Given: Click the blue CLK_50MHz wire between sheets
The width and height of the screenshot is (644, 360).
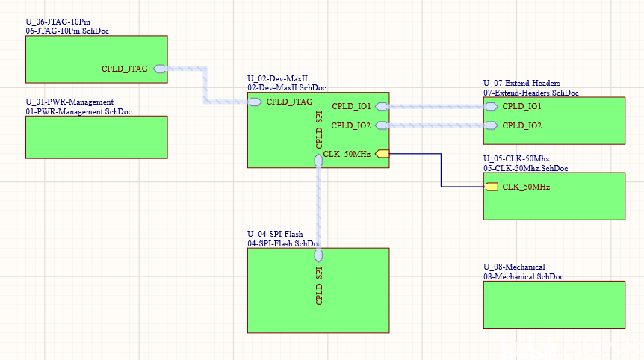Looking at the screenshot, I should pos(441,170).
